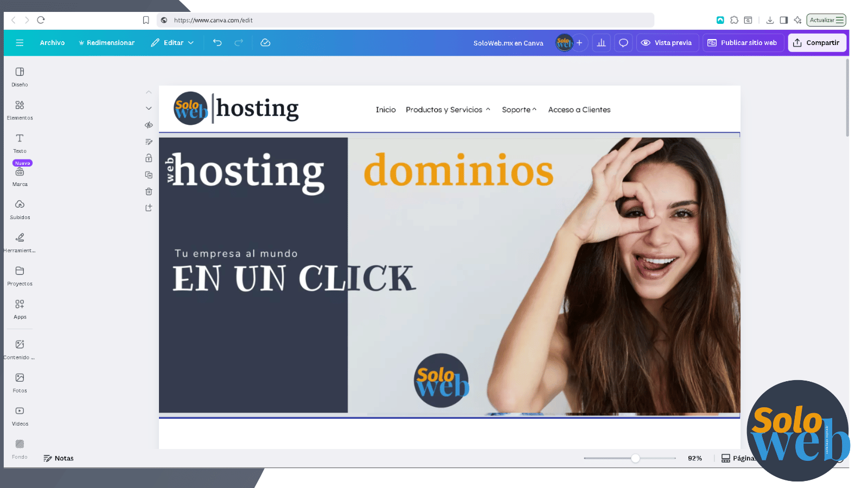Viewport: 868px width, 488px height.
Task: Click the move page up chevron
Action: point(149,92)
